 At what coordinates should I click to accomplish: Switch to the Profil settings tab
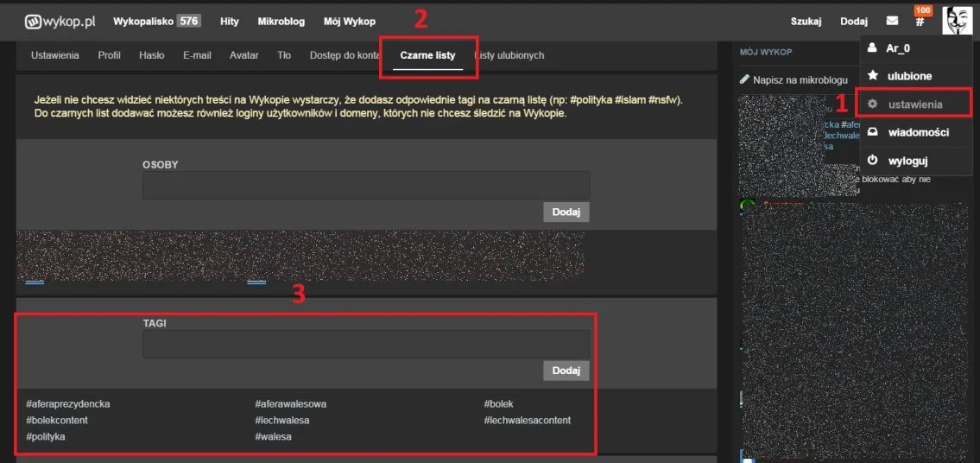click(109, 55)
